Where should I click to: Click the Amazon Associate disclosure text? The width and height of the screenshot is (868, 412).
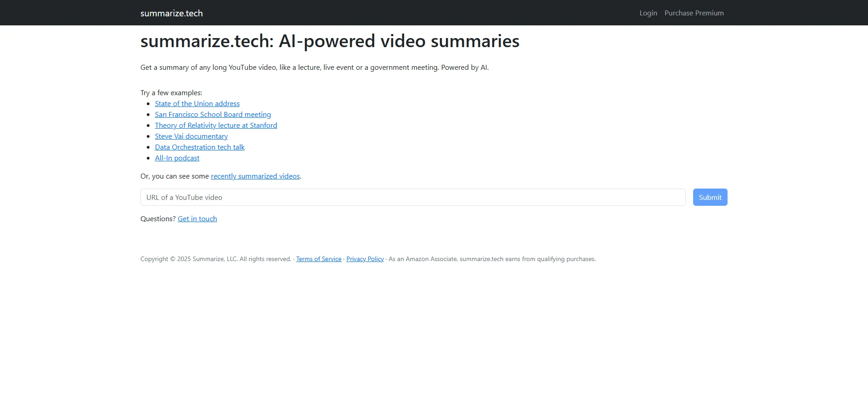click(492, 259)
